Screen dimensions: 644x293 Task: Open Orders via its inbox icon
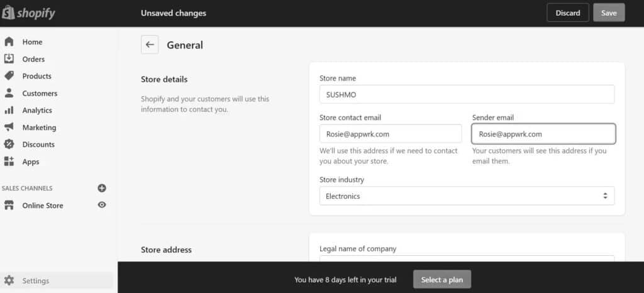point(9,58)
